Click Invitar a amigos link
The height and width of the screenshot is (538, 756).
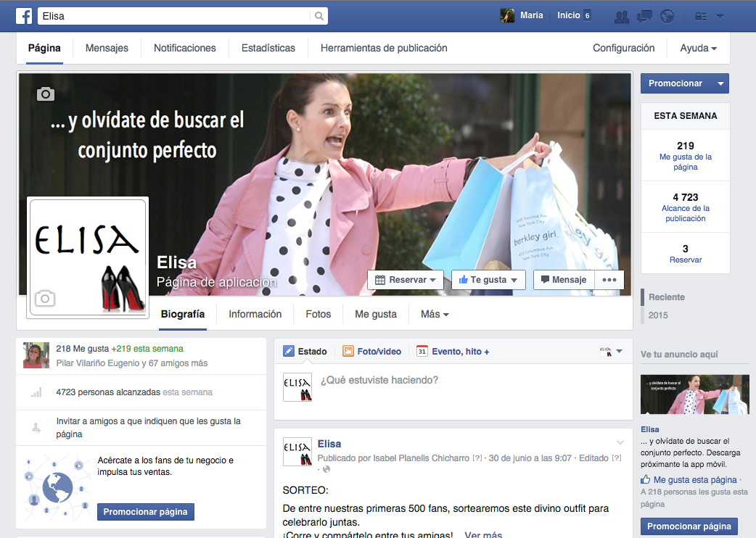(149, 427)
